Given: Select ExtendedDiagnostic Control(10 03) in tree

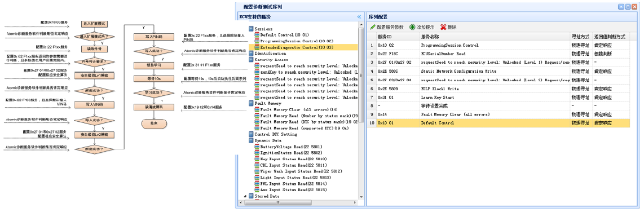Looking at the screenshot, I should (297, 48).
